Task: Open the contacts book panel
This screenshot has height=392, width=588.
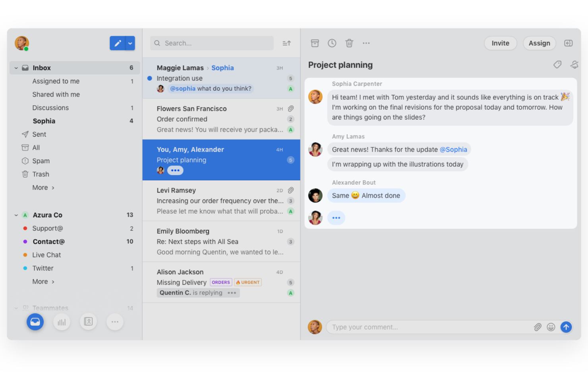Action: [88, 322]
